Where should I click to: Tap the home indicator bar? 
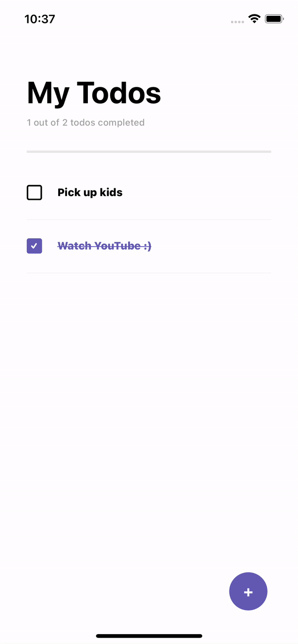pyautogui.click(x=149, y=636)
